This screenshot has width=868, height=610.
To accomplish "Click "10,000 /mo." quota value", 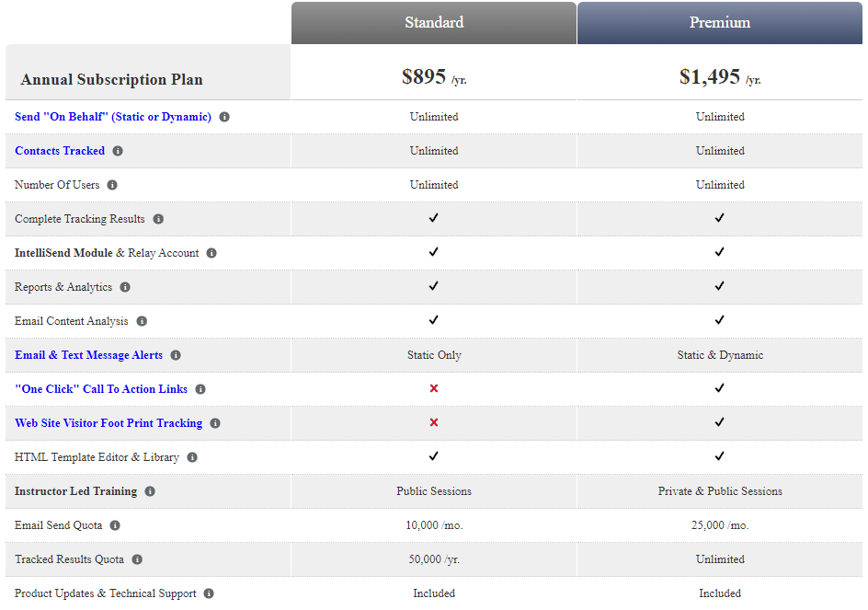I will pos(434,525).
